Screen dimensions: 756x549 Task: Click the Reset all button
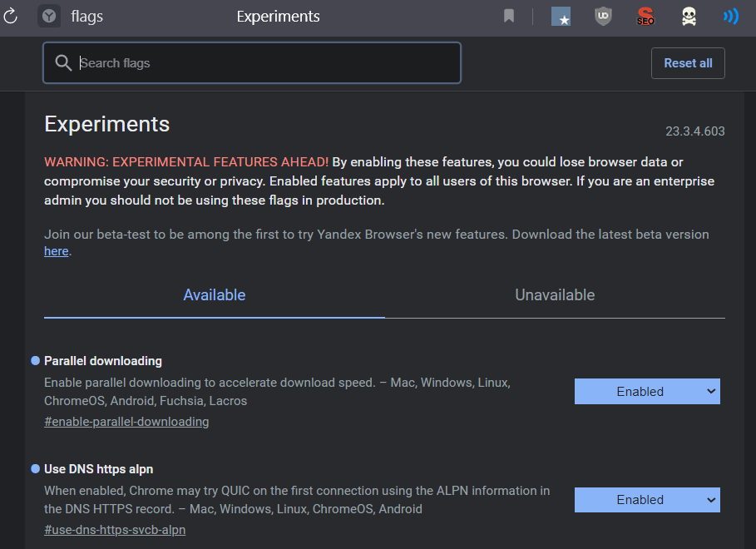pyautogui.click(x=688, y=63)
